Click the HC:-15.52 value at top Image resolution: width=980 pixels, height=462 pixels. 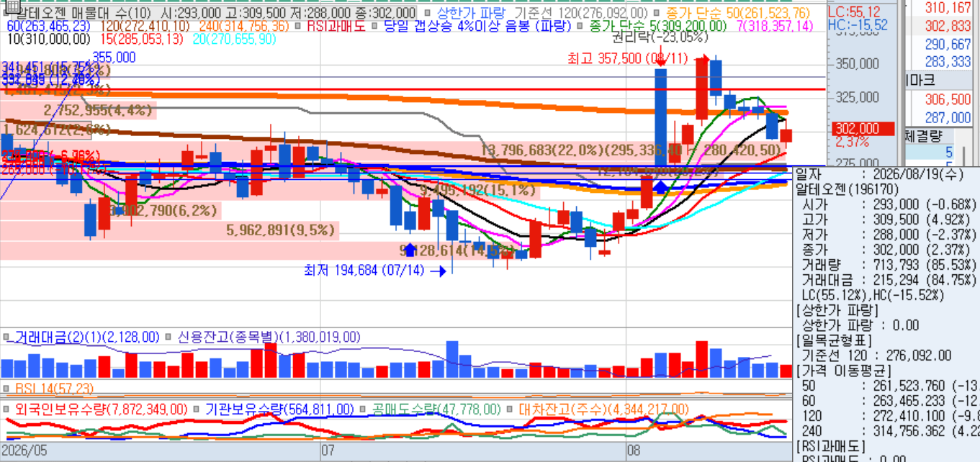tap(858, 25)
